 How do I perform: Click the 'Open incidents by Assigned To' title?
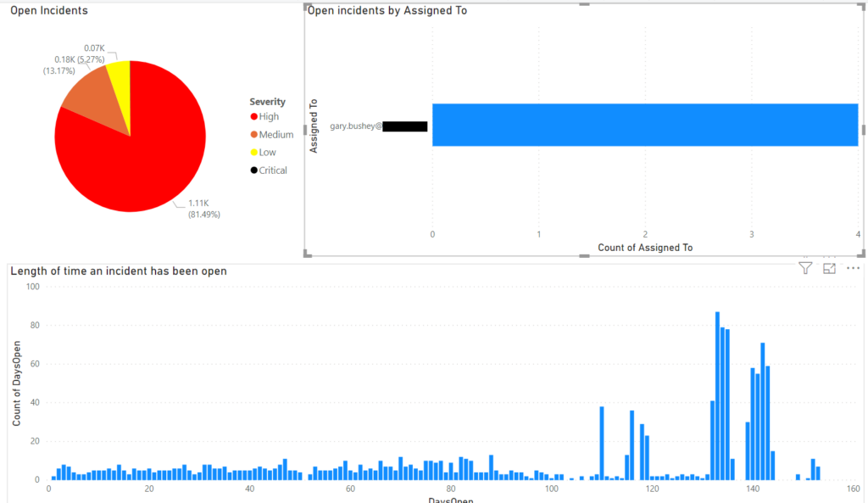(x=387, y=10)
